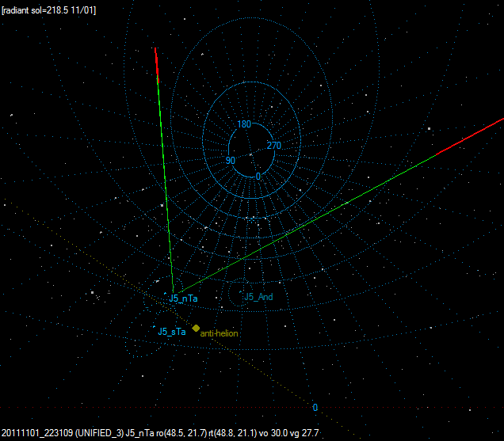
Task: Select the J5_sTa radiant label
Action: [x=172, y=332]
